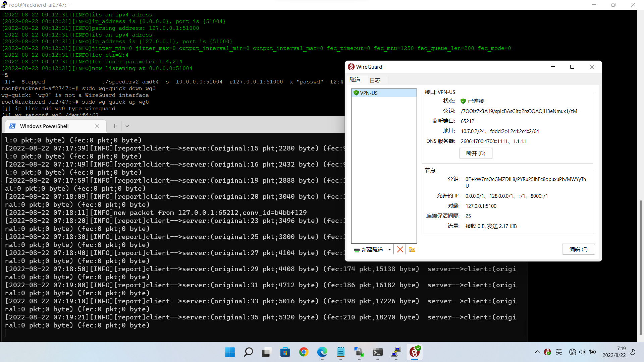Add a new terminal tab with plus

115,126
